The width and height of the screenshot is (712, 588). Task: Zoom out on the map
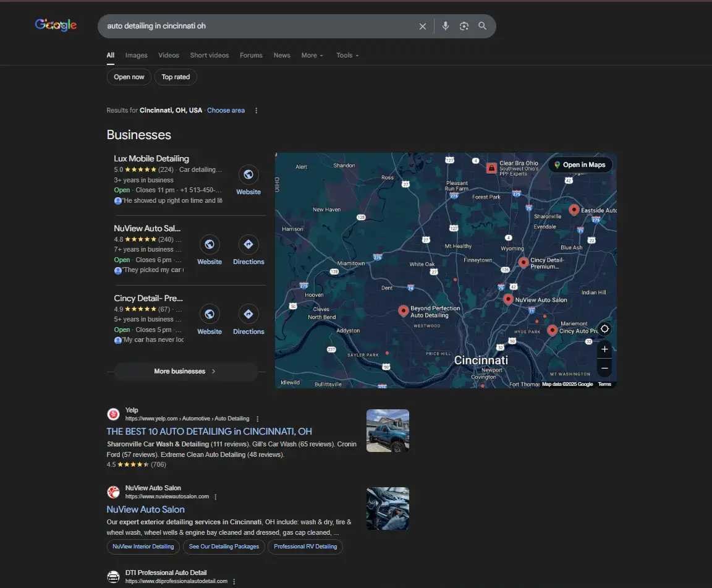(604, 368)
